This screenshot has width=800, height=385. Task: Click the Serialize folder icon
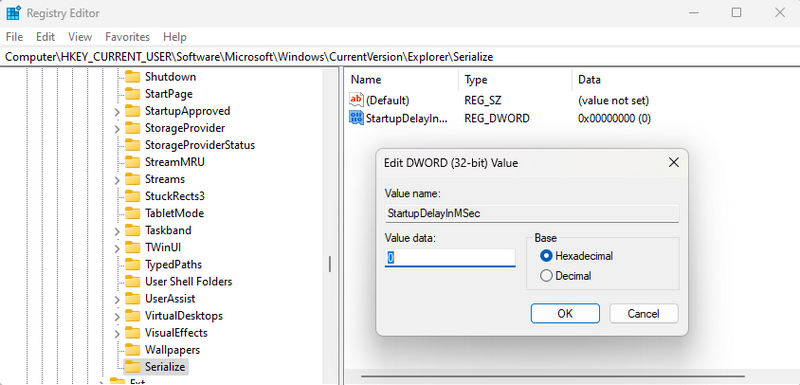(x=133, y=367)
